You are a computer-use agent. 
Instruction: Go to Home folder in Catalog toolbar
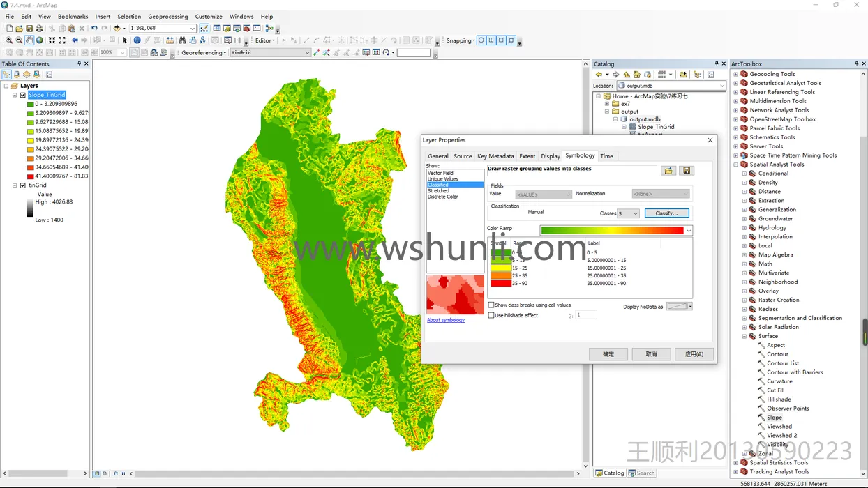(x=636, y=75)
